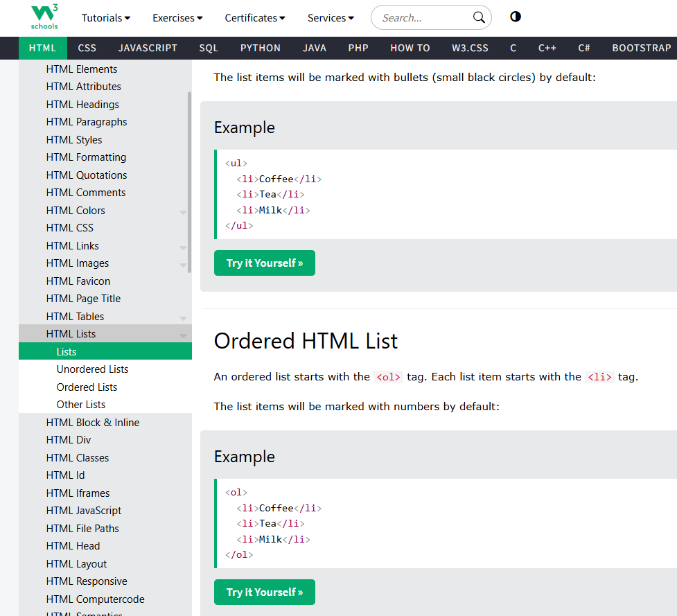The image size is (677, 616).
Task: Open the HOW TO tab
Action: click(410, 48)
